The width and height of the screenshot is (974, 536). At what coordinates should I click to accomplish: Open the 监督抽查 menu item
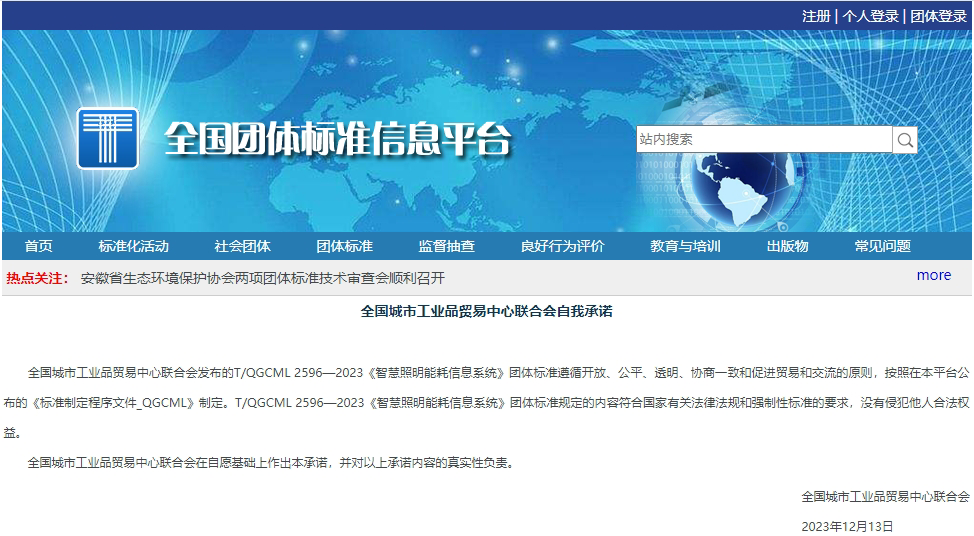pos(447,246)
